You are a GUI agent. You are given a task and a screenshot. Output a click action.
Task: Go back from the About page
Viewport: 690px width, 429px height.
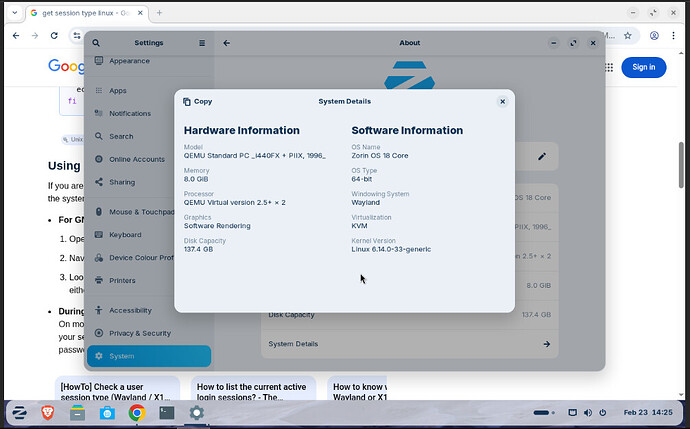point(227,43)
